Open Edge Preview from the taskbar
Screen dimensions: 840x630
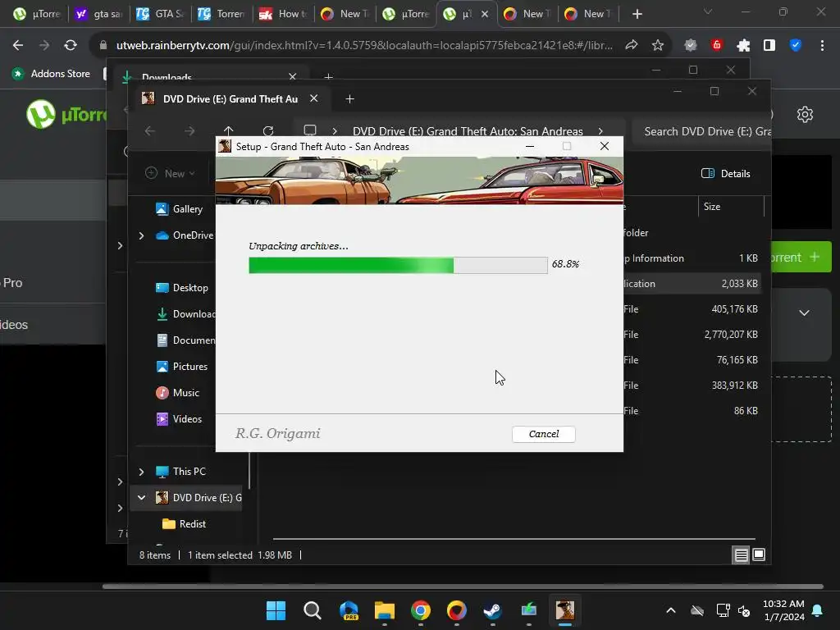348,610
